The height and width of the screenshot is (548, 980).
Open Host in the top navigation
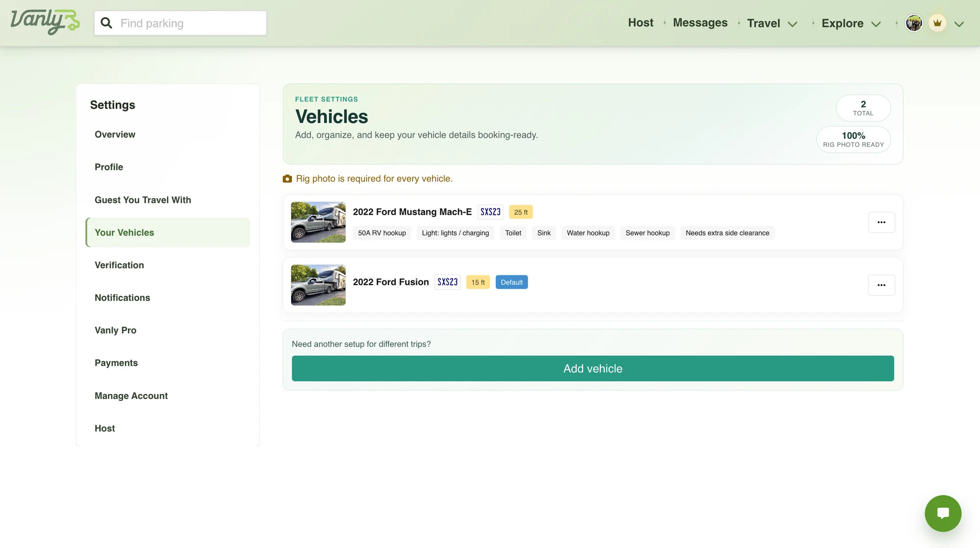pos(640,23)
